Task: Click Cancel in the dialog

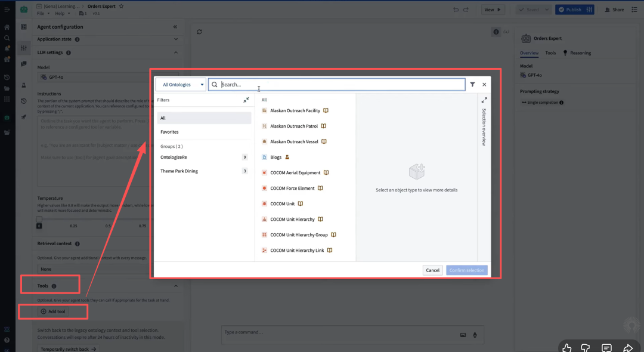Action: 432,270
